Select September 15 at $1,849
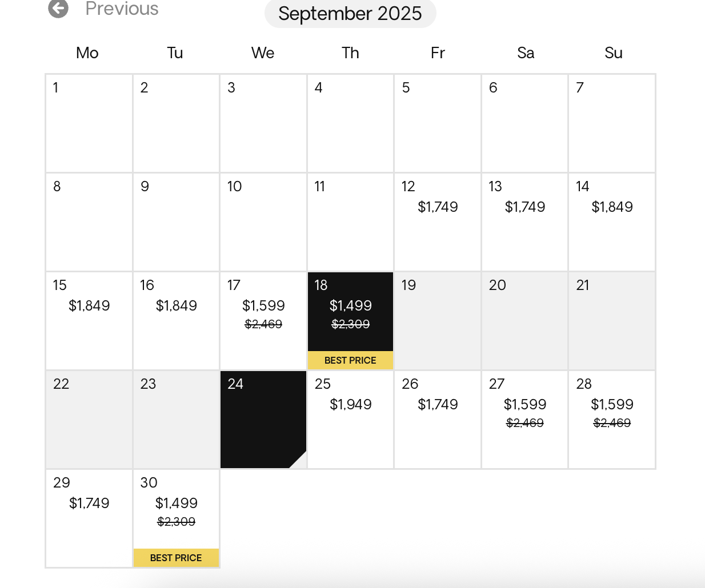This screenshot has height=588, width=705. [x=89, y=321]
